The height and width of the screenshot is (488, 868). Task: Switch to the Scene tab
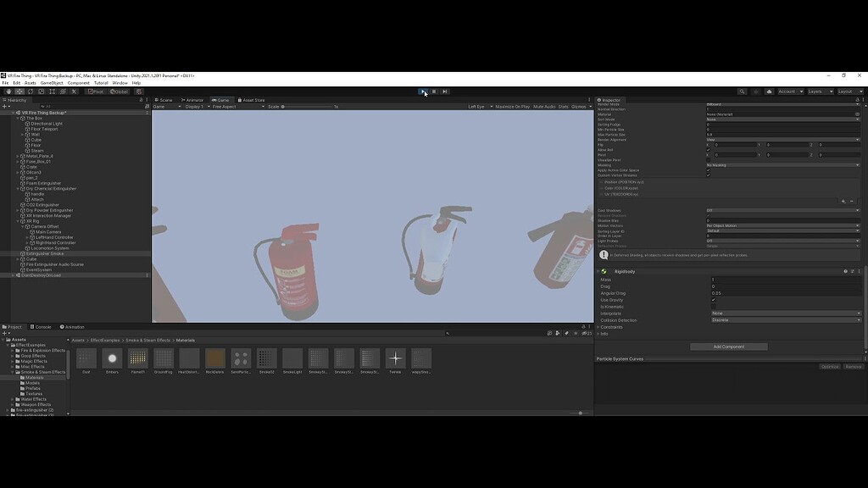click(164, 99)
